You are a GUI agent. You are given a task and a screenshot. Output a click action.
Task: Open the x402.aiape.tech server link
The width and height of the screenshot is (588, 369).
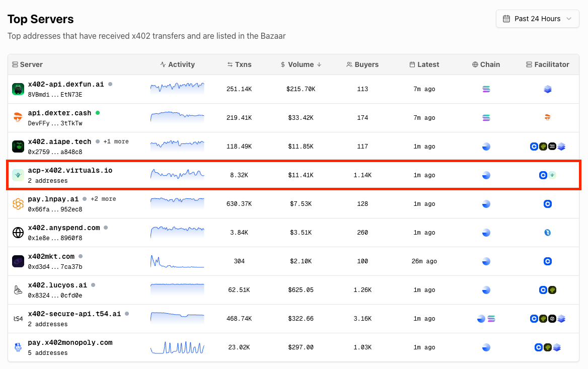59,142
